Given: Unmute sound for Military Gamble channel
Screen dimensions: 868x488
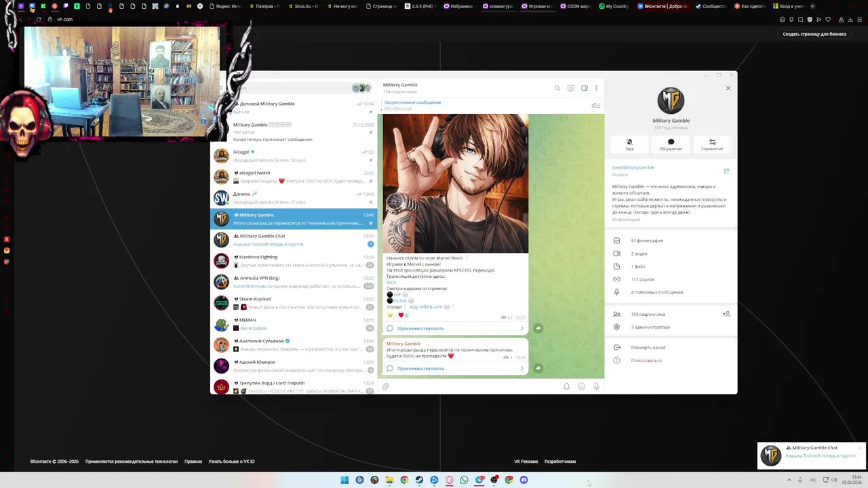Looking at the screenshot, I should click(629, 144).
